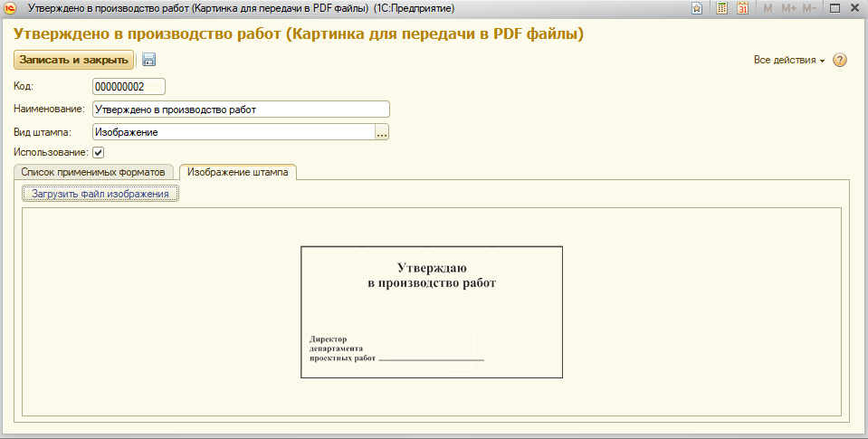868x439 pixels.
Task: Select the Изображение штампа tab
Action: 237,172
